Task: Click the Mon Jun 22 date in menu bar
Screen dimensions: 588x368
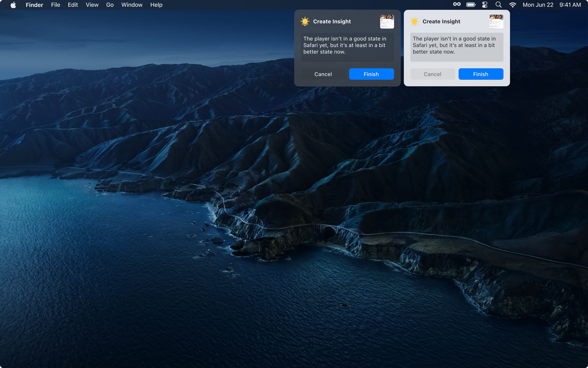Action: [x=538, y=5]
